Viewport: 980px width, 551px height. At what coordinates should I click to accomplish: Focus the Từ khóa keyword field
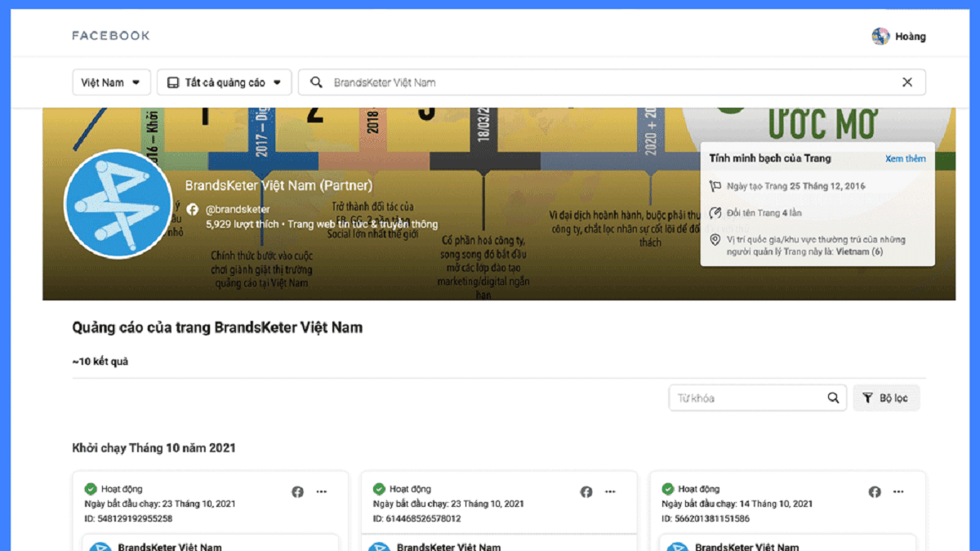[757, 398]
